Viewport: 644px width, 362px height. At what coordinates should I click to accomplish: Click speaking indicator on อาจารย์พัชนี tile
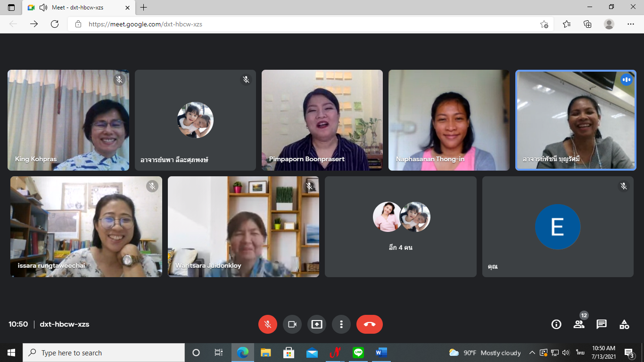626,80
